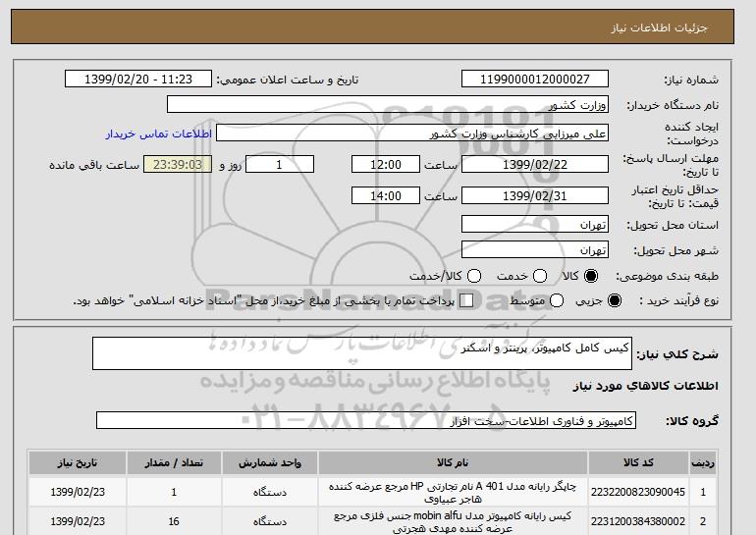Image resolution: width=756 pixels, height=535 pixels.
Task: Select the خدمت radio button
Action: (x=540, y=276)
